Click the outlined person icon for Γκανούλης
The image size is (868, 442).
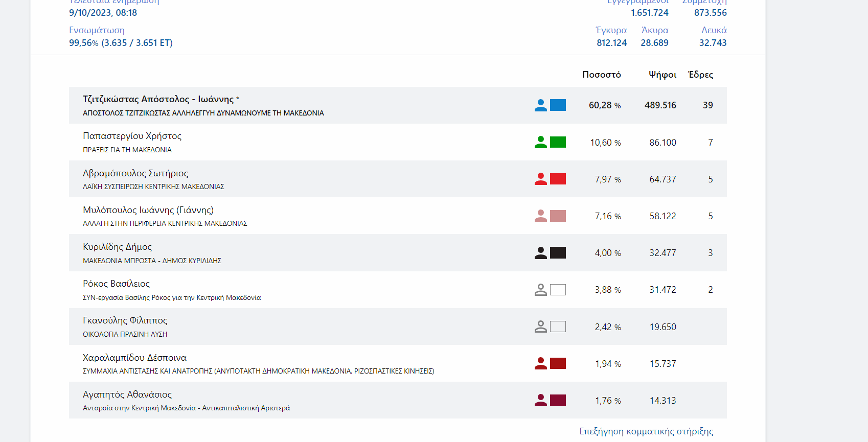(540, 327)
